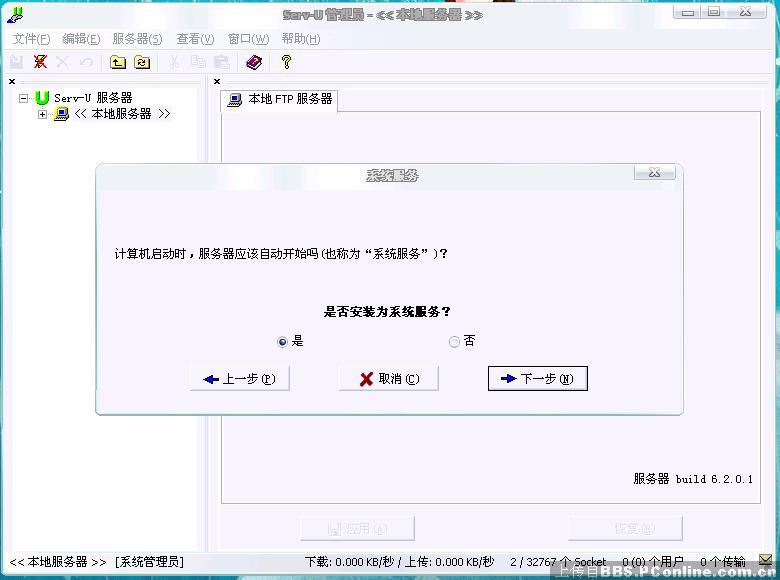The height and width of the screenshot is (580, 780).
Task: Click the 下一步 (Next) button
Action: click(537, 379)
